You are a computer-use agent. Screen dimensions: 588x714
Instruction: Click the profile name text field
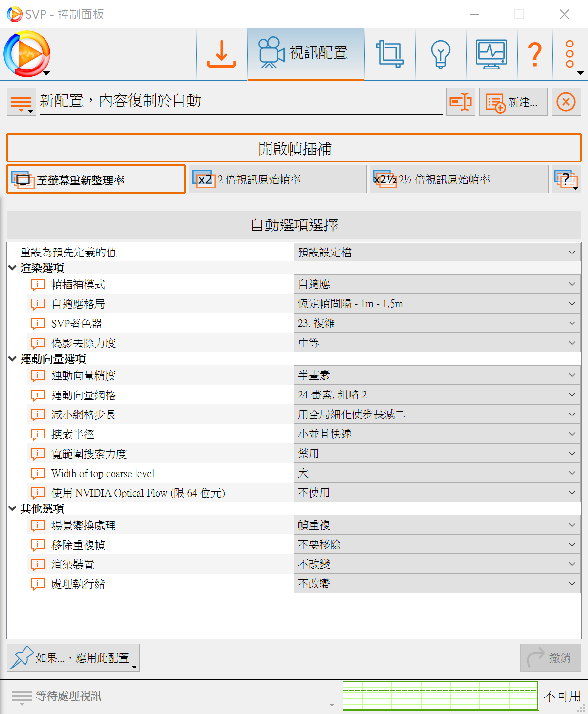[241, 101]
